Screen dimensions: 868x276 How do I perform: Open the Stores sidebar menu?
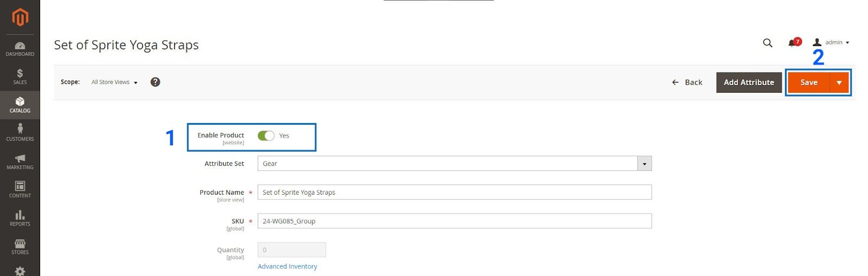pyautogui.click(x=20, y=246)
